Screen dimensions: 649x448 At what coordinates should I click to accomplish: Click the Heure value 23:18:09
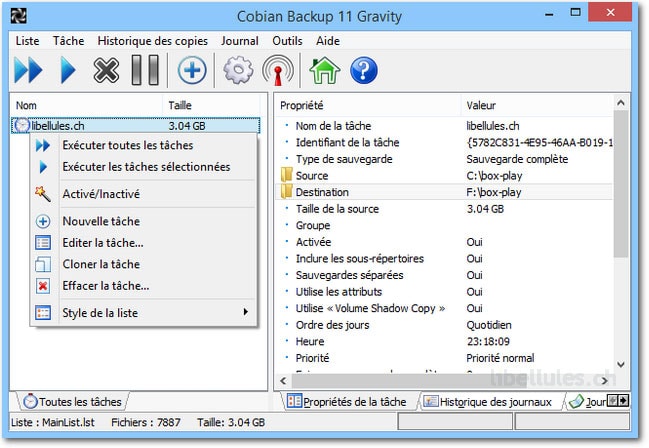click(488, 342)
